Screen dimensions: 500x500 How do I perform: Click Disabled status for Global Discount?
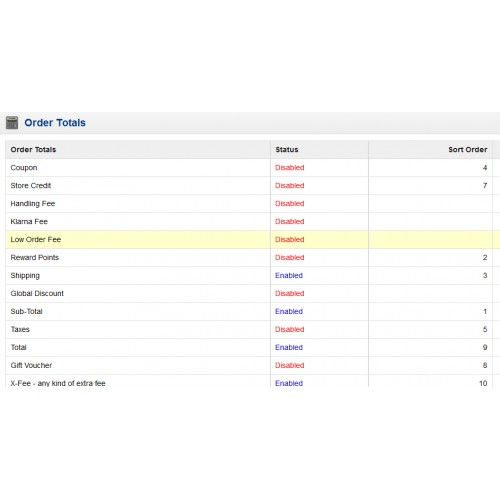point(290,294)
